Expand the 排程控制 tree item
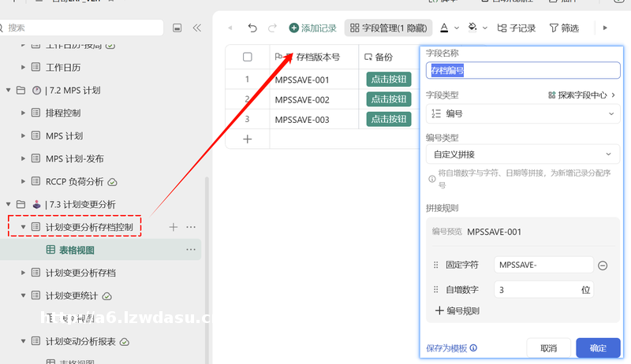 pos(24,113)
